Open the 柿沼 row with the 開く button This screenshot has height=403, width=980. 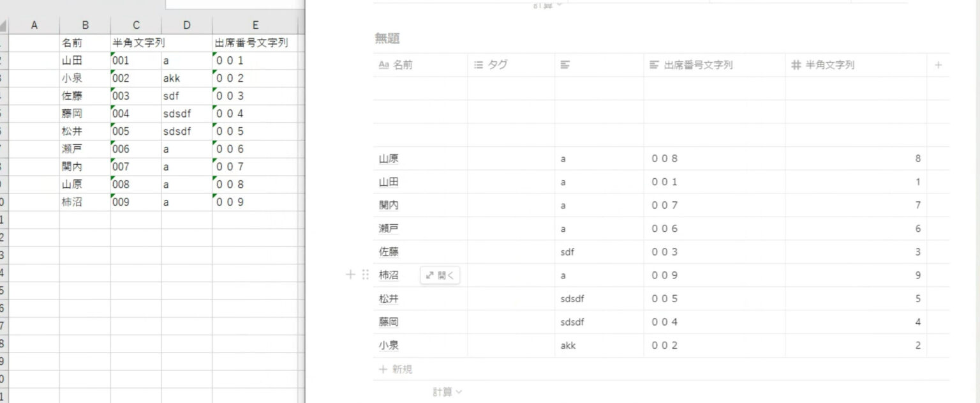coord(440,275)
